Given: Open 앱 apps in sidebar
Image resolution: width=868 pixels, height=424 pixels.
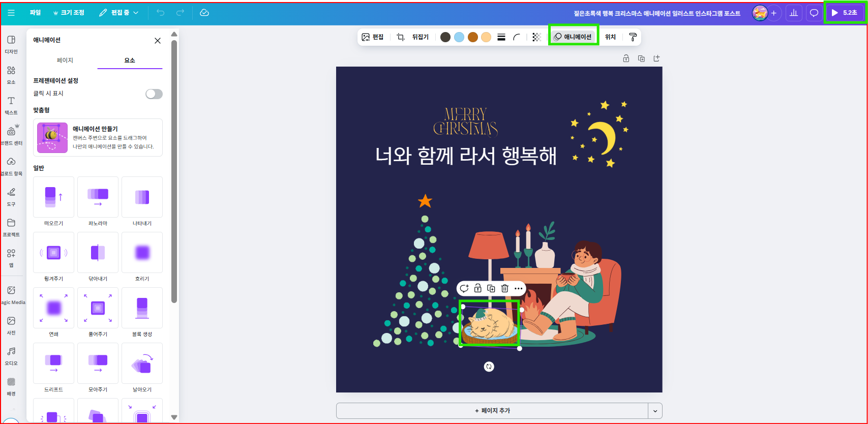Looking at the screenshot, I should [x=11, y=258].
